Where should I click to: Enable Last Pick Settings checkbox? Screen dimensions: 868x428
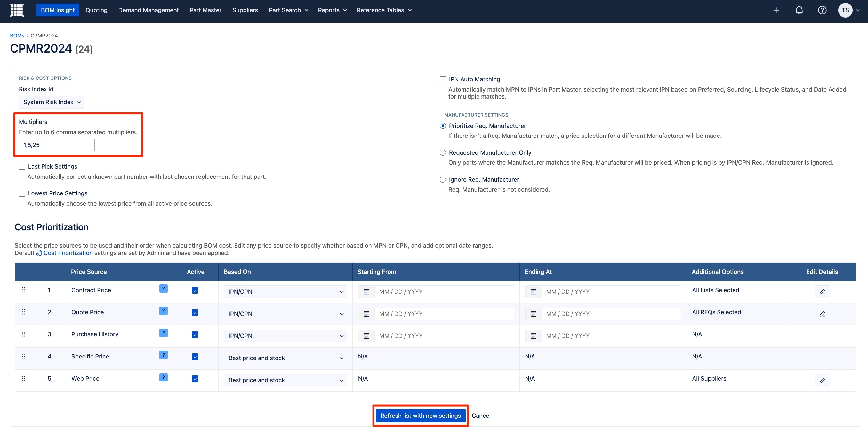22,167
